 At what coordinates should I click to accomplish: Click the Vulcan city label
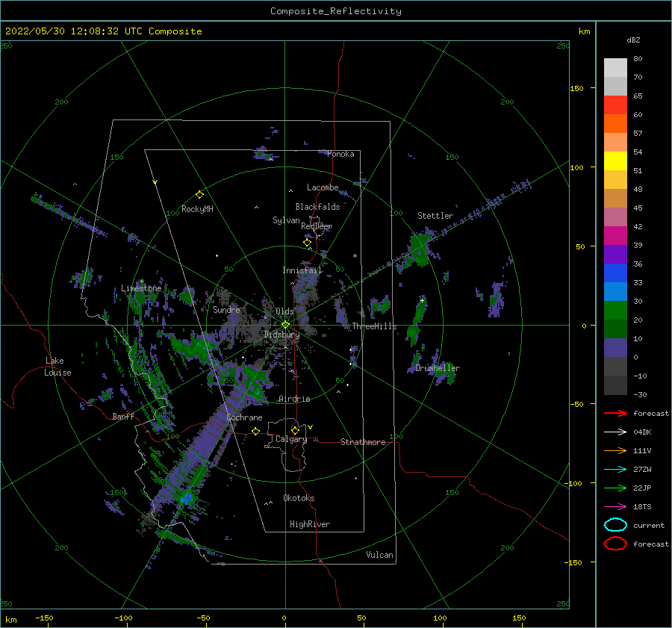click(x=380, y=555)
